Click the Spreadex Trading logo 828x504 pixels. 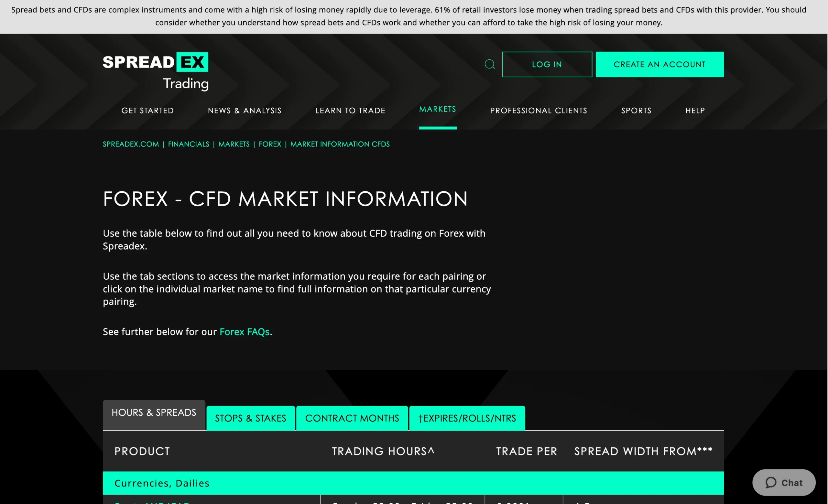[156, 71]
